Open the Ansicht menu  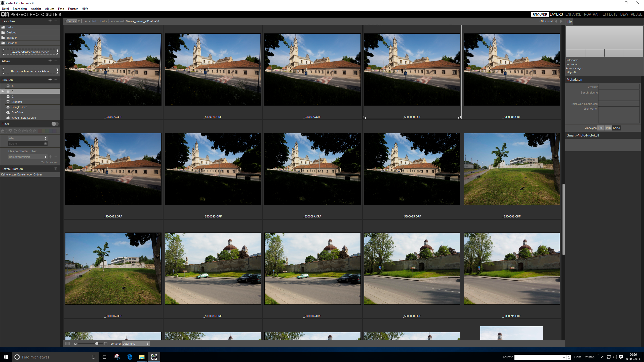coord(36,9)
